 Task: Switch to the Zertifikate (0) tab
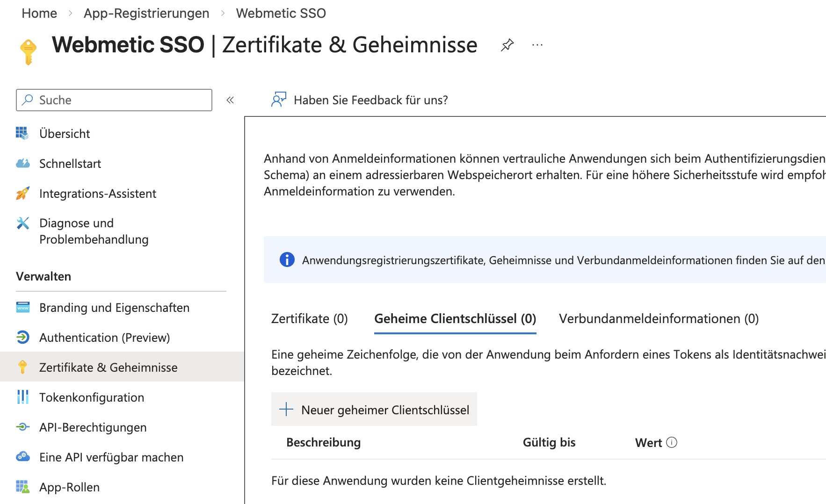(x=309, y=318)
